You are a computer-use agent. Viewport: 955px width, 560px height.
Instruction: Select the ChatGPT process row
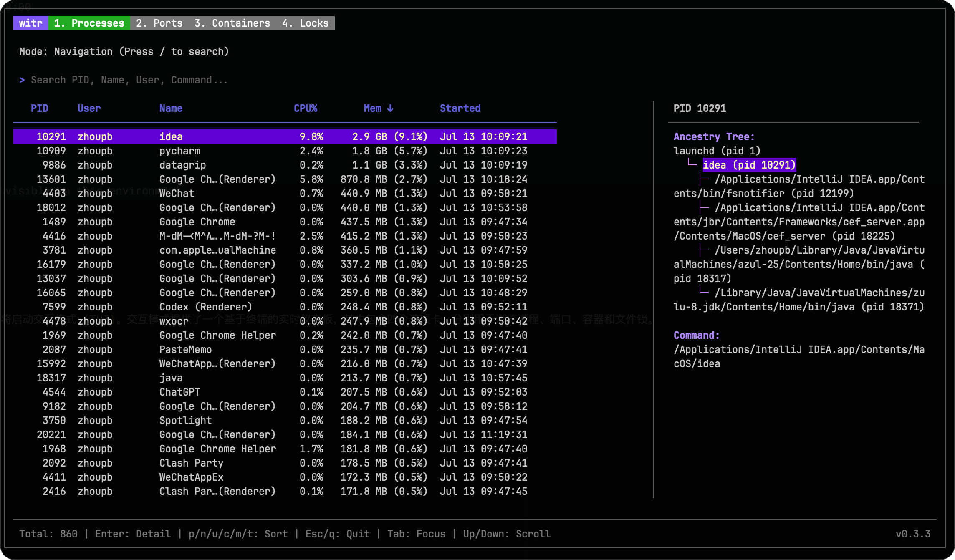coord(285,392)
